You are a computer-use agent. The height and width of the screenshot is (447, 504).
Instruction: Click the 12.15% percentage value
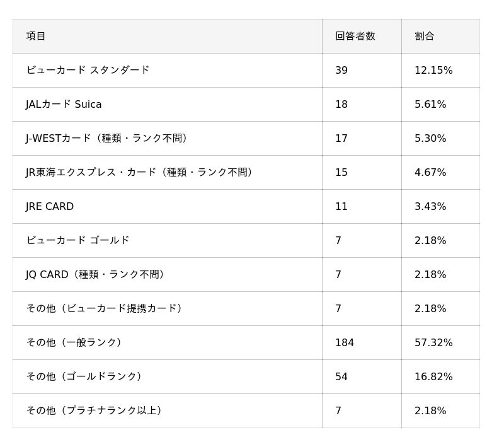(433, 70)
